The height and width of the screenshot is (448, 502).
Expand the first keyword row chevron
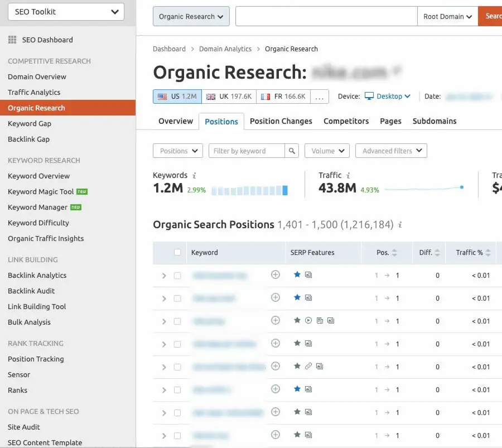point(164,276)
